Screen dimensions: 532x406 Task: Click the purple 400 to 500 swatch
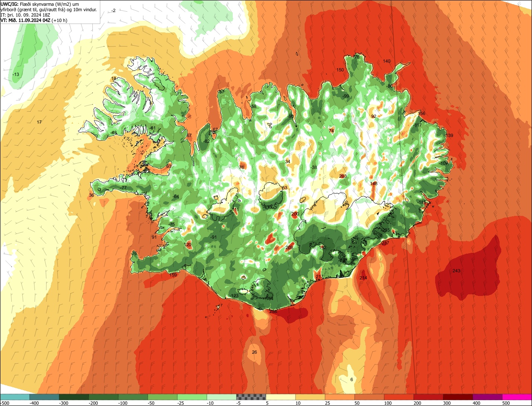487,396
